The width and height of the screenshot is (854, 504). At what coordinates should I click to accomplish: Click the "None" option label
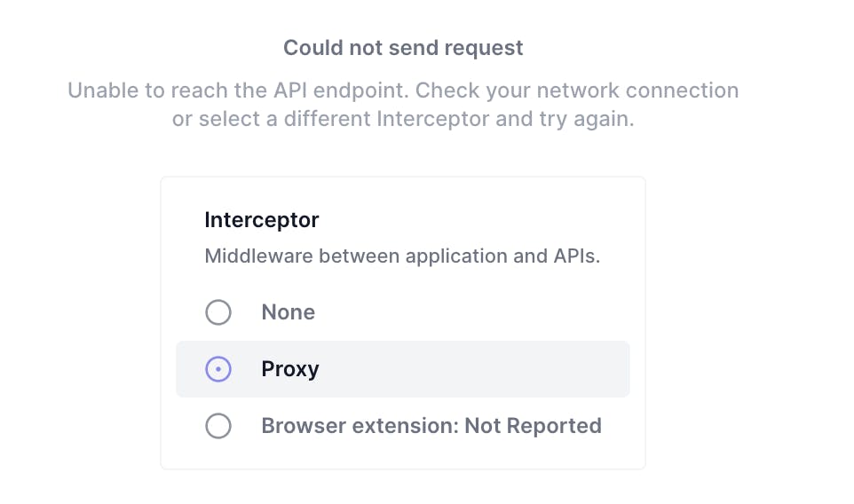(x=289, y=312)
